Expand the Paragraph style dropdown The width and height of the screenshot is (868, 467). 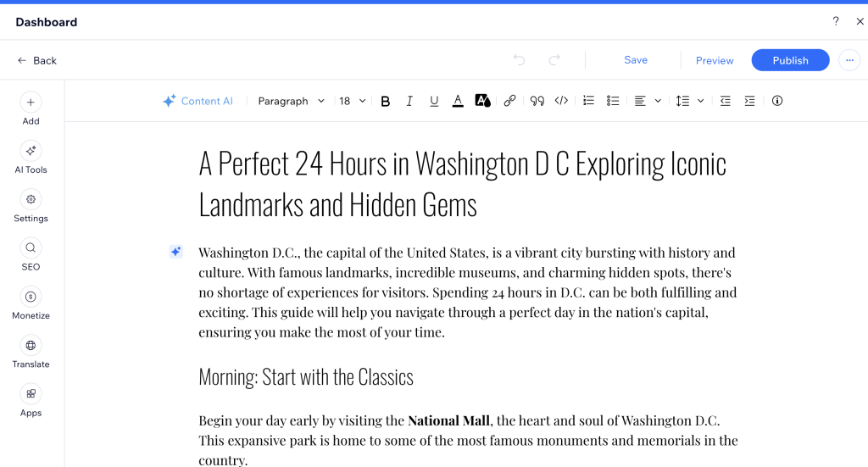[x=291, y=101]
